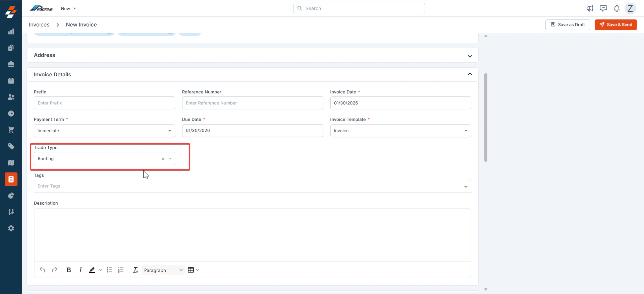The height and width of the screenshot is (294, 644).
Task: Click inside the Description text area
Action: click(x=252, y=235)
